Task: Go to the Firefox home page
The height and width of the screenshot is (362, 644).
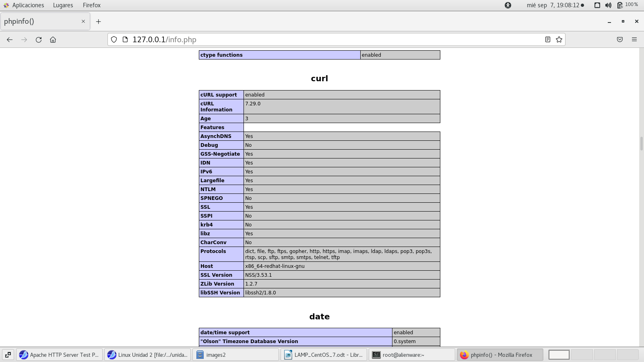Action: coord(53,39)
